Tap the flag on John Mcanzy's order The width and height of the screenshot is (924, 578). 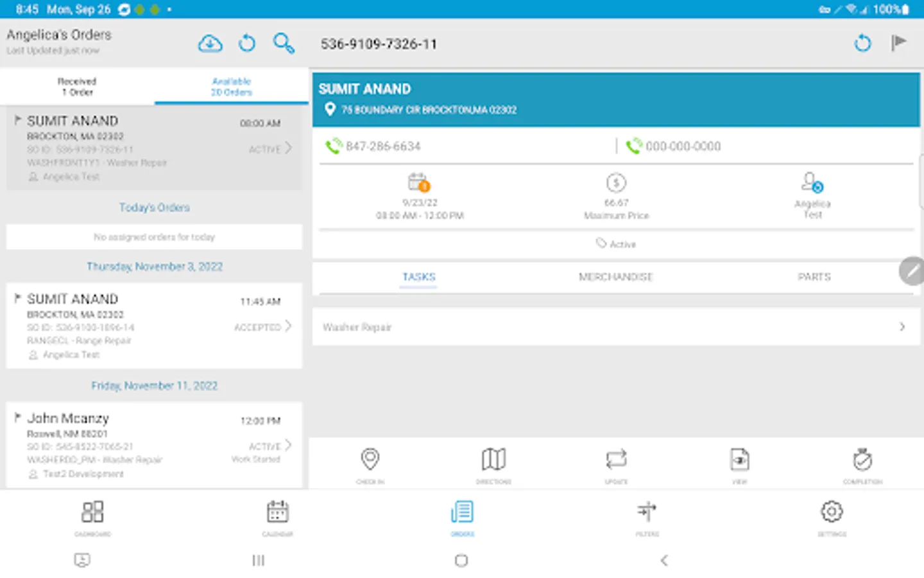click(18, 417)
